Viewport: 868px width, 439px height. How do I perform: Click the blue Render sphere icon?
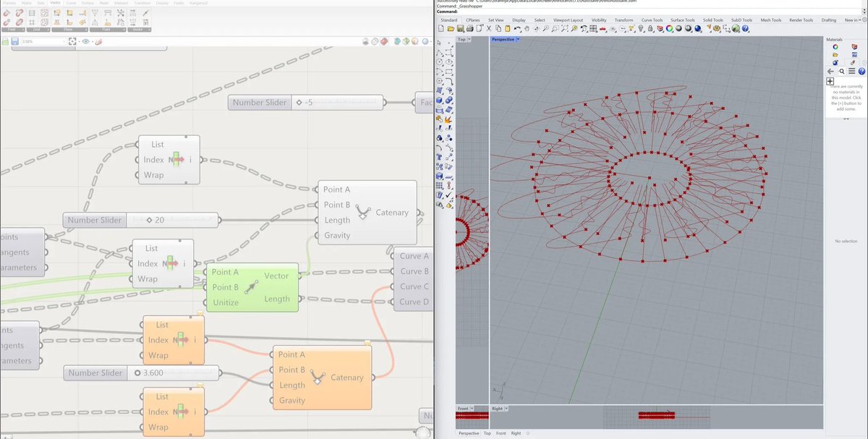click(698, 28)
